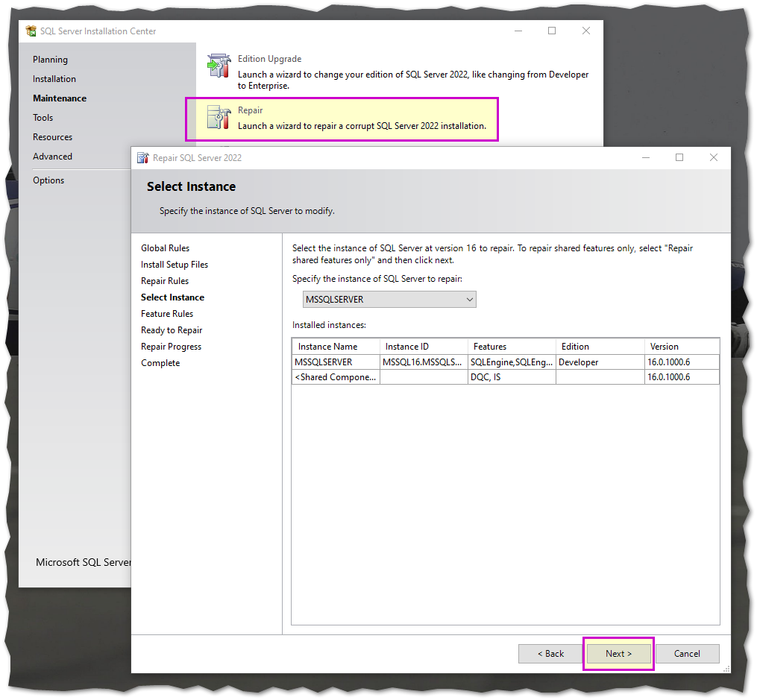Select the Ready to Repair step
This screenshot has width=757, height=700.
tap(172, 330)
